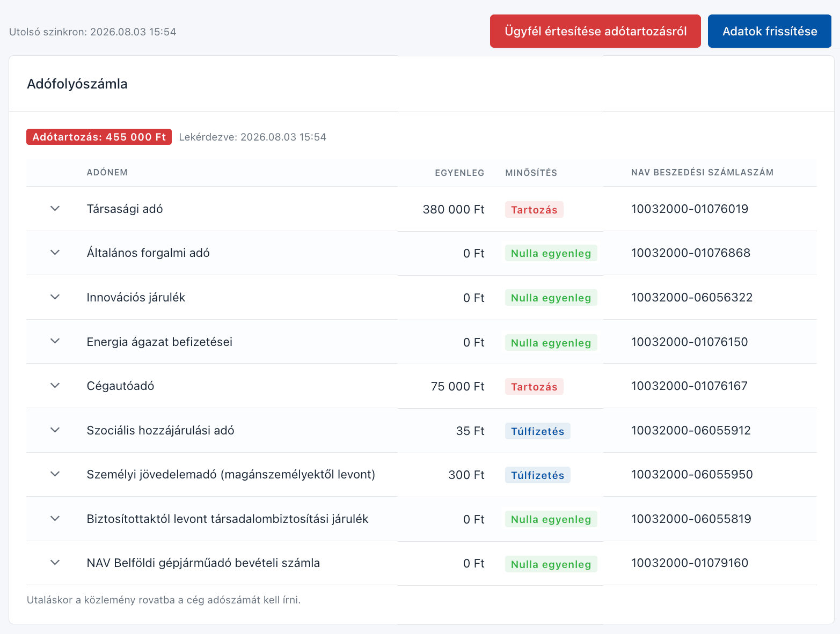840x634 pixels.
Task: Expand the Általános forgalmi adó row
Action: click(x=55, y=253)
